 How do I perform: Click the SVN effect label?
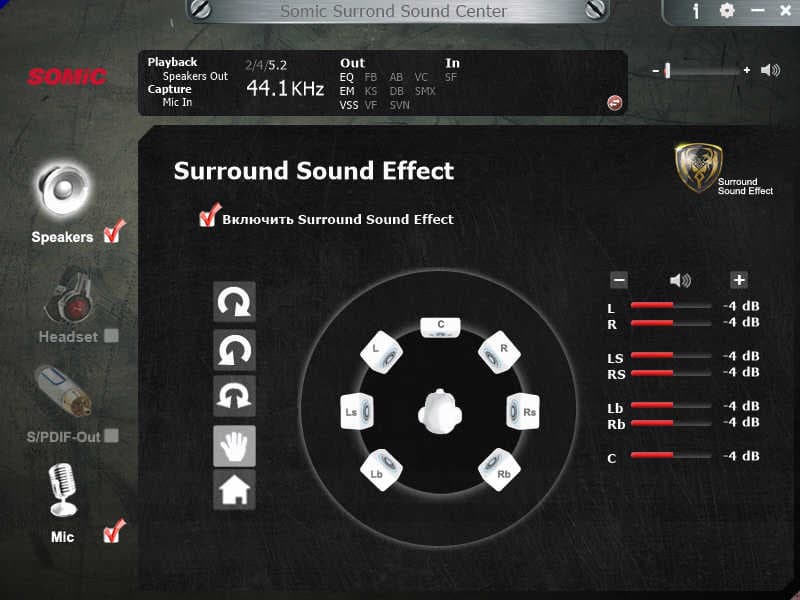tap(399, 105)
